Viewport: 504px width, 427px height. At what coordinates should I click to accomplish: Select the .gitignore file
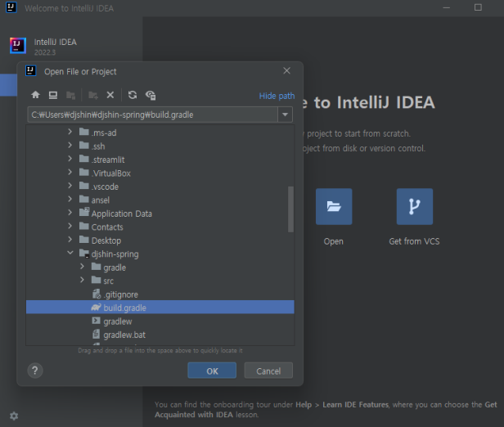[x=120, y=294]
